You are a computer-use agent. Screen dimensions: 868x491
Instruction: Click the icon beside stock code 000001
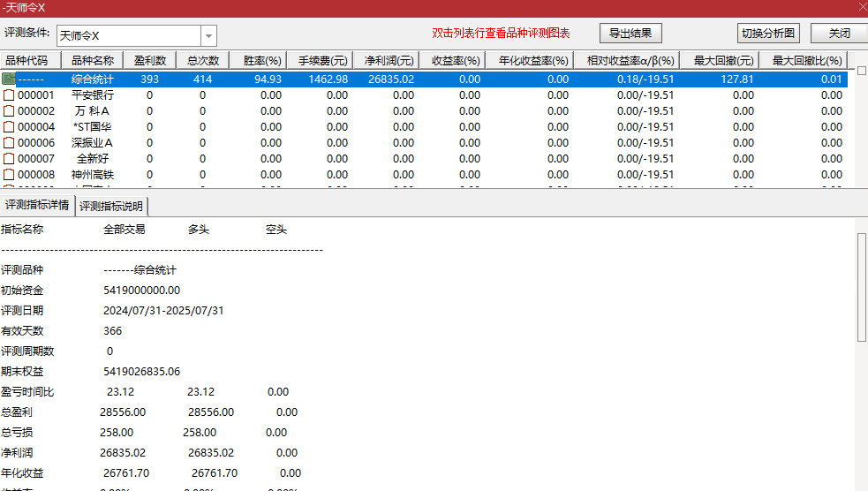tap(9, 95)
